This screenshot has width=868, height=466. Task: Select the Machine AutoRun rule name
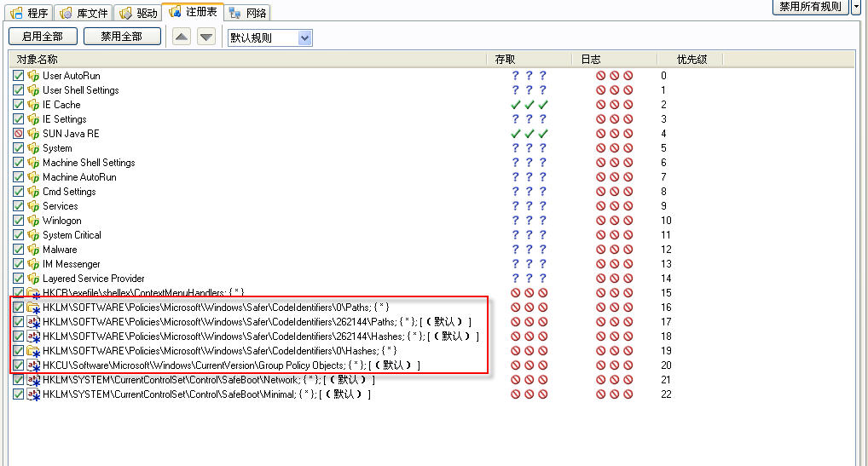click(79, 177)
